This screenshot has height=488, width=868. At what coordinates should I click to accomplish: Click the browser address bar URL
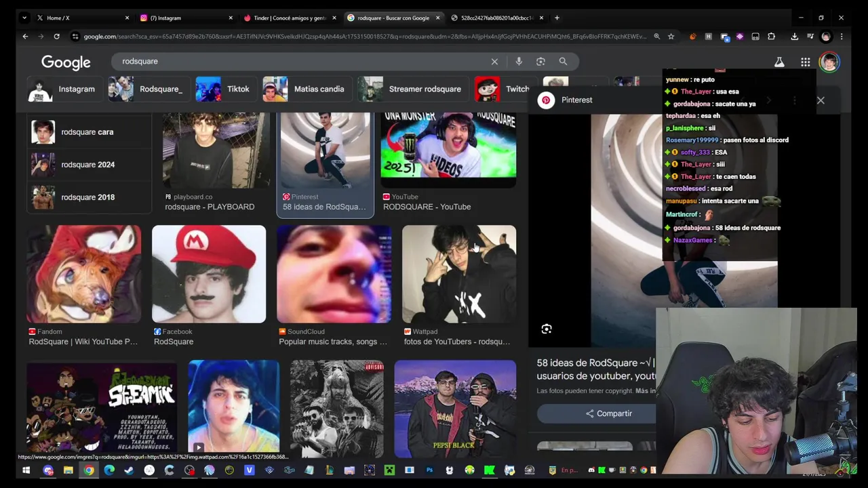tap(365, 37)
